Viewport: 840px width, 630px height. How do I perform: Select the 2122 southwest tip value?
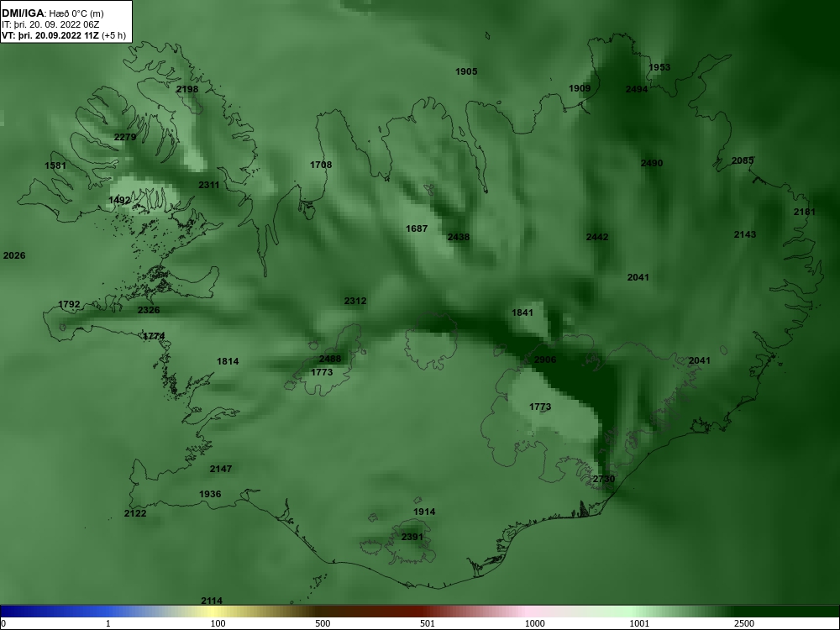pos(135,513)
